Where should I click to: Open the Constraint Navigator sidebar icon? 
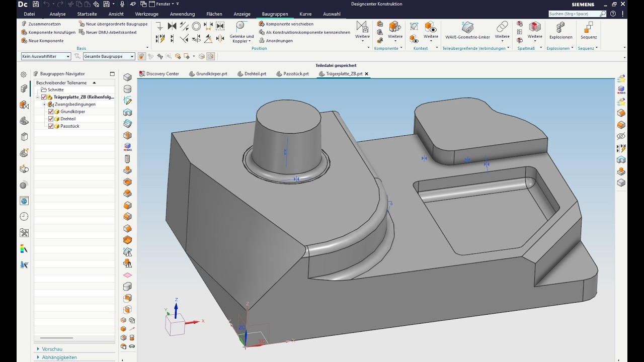click(24, 105)
